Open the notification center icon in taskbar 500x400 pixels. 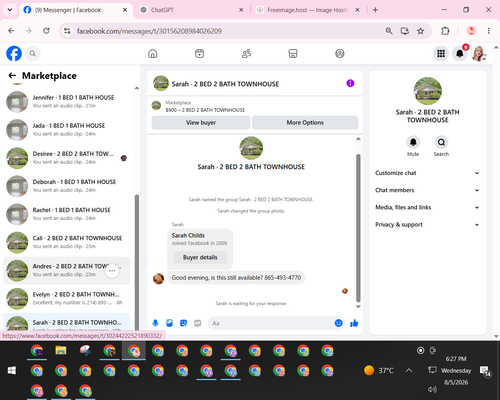485,370
